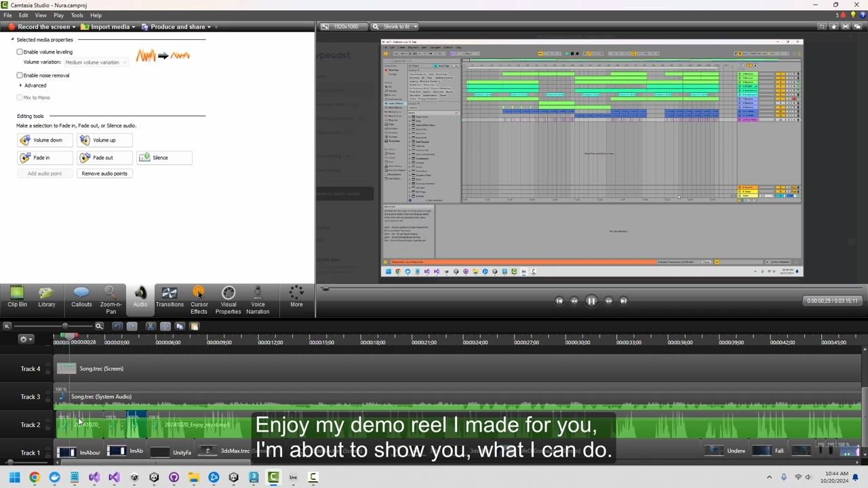Open the Voice Narration tool
Screen dimensions: 868x488
click(258, 299)
